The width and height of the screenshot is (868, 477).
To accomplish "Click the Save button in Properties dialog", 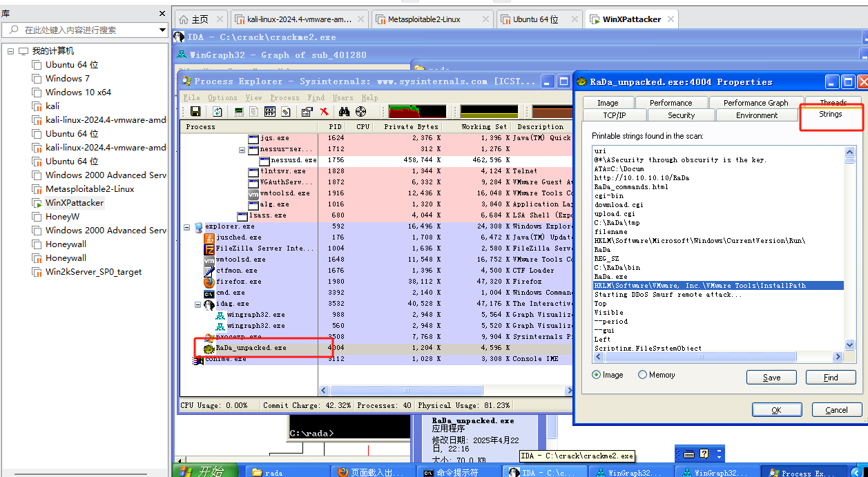I will click(771, 378).
